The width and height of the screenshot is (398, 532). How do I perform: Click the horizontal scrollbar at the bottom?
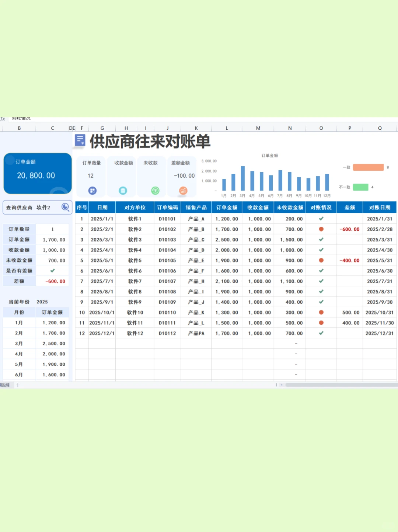(339, 385)
